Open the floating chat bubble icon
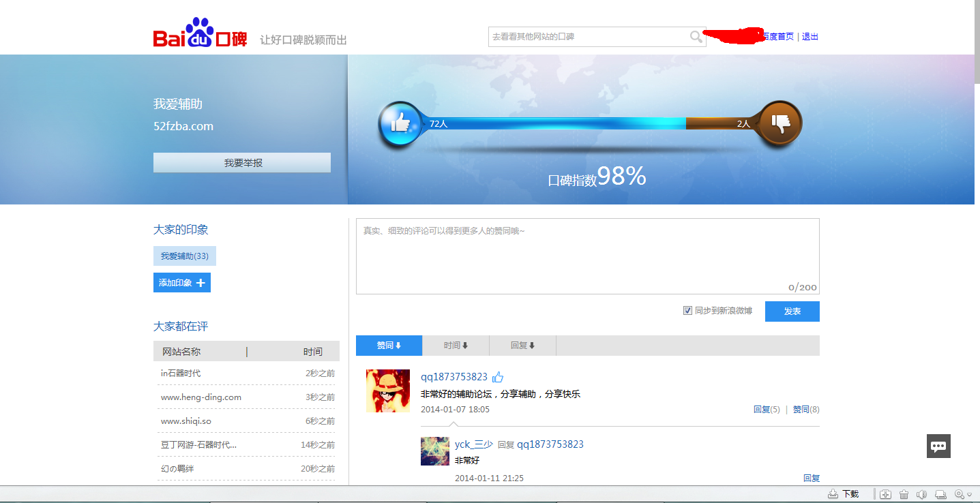This screenshot has width=980, height=503. pos(938,446)
